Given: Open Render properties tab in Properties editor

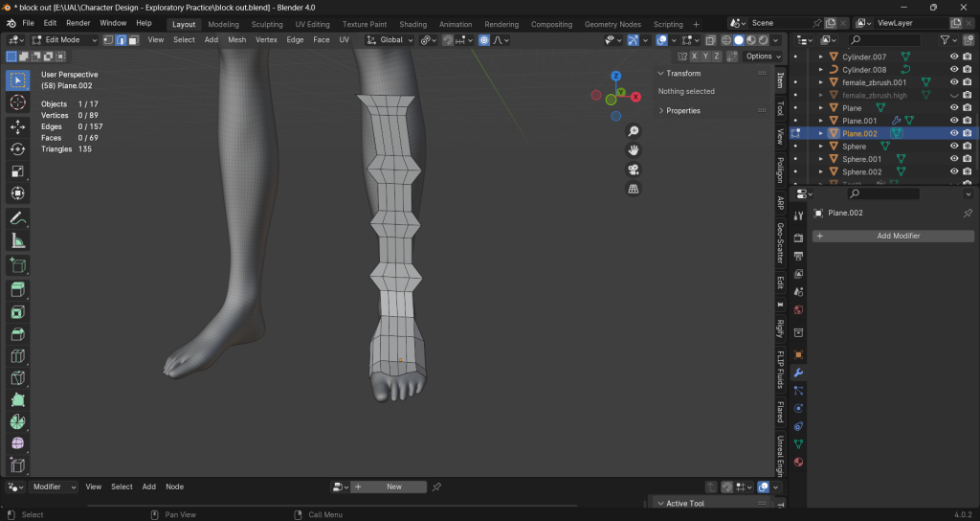Looking at the screenshot, I should point(798,238).
